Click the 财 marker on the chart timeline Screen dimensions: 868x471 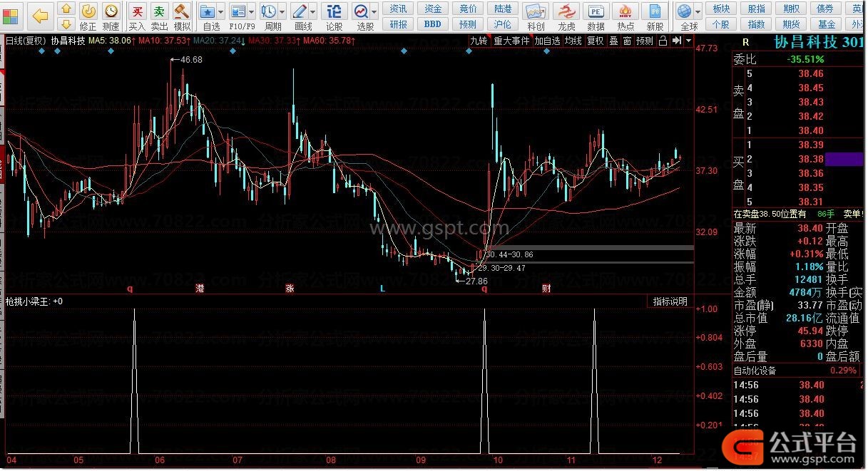546,289
